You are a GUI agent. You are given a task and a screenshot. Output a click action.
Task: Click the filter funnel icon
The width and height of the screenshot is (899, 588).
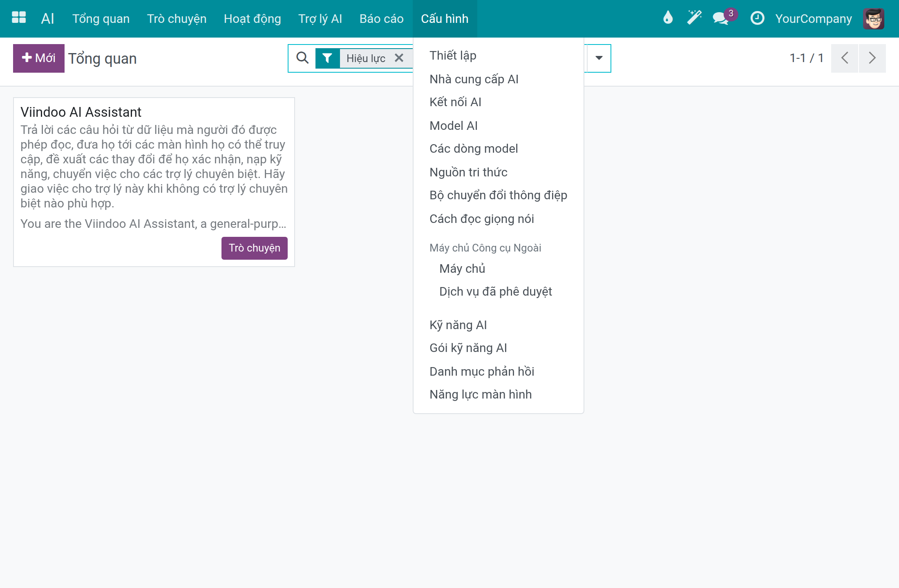(x=327, y=58)
